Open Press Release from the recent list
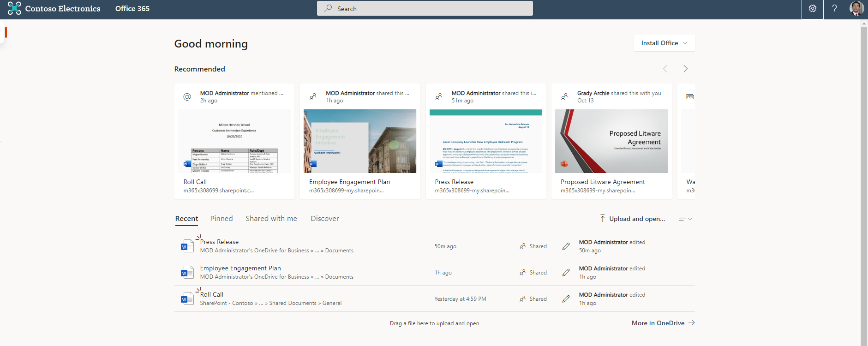 point(219,242)
